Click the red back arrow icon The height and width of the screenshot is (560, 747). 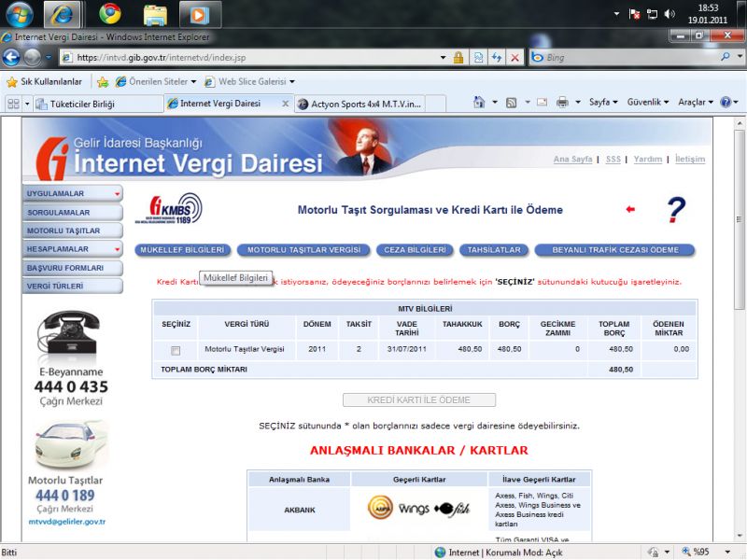pyautogui.click(x=630, y=210)
